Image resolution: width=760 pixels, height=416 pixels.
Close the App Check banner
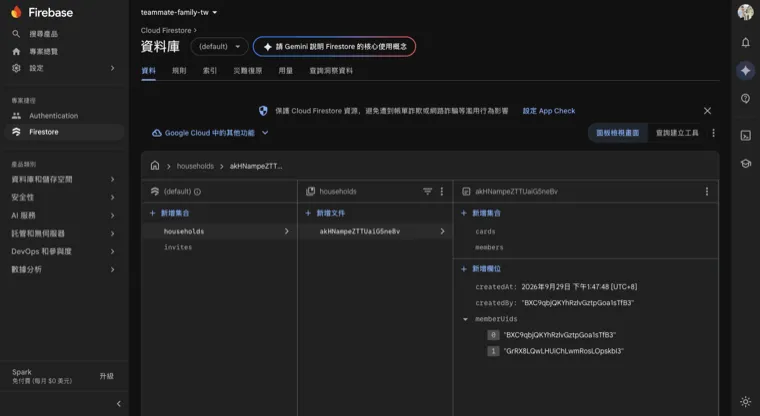click(x=707, y=111)
